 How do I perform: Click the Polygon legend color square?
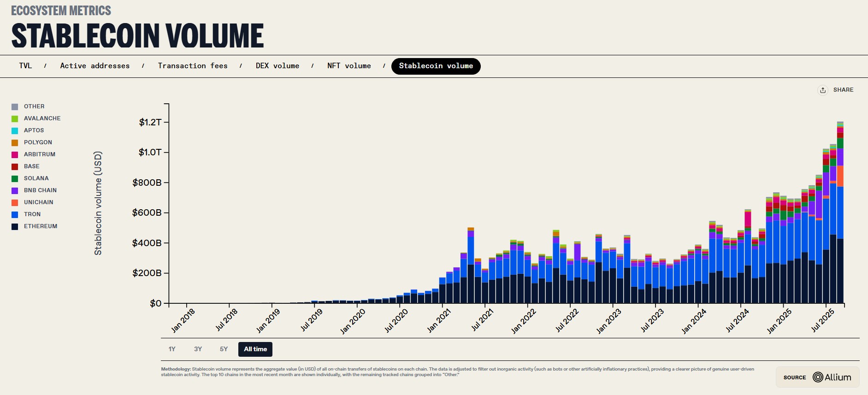15,142
